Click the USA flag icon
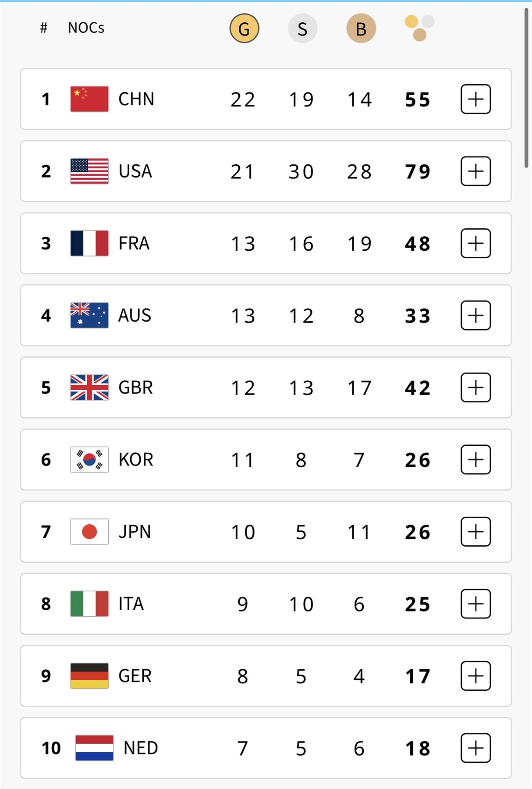The height and width of the screenshot is (789, 532). click(x=89, y=171)
